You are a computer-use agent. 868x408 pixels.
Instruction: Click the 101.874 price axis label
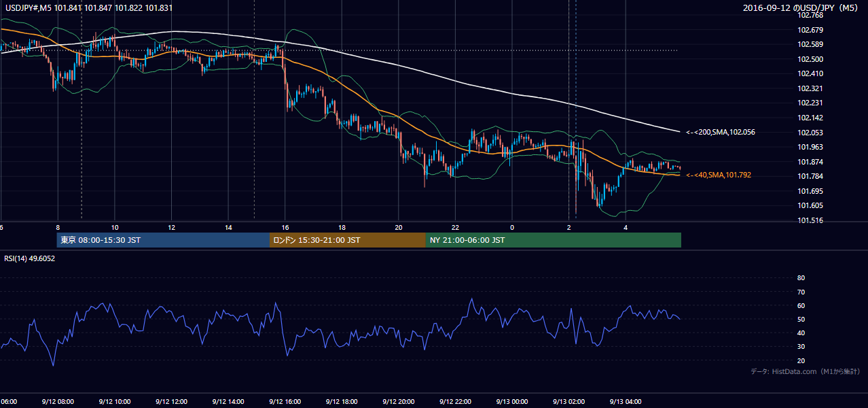click(x=810, y=162)
